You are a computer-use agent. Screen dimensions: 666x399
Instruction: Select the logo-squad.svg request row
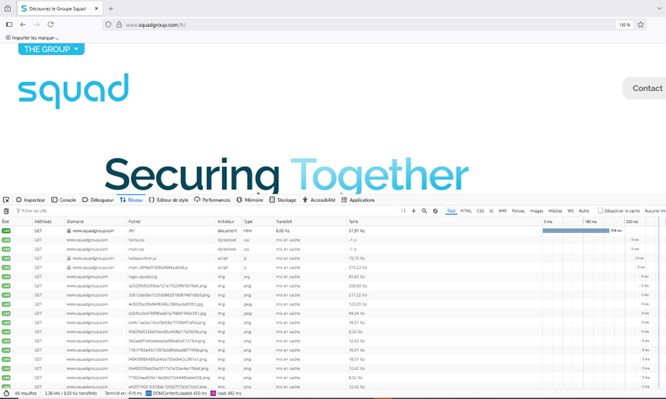(x=333, y=277)
